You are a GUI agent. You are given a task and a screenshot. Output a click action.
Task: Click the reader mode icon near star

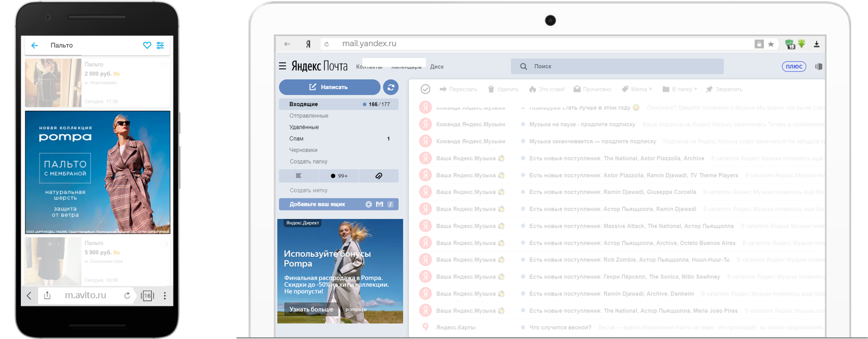point(759,44)
